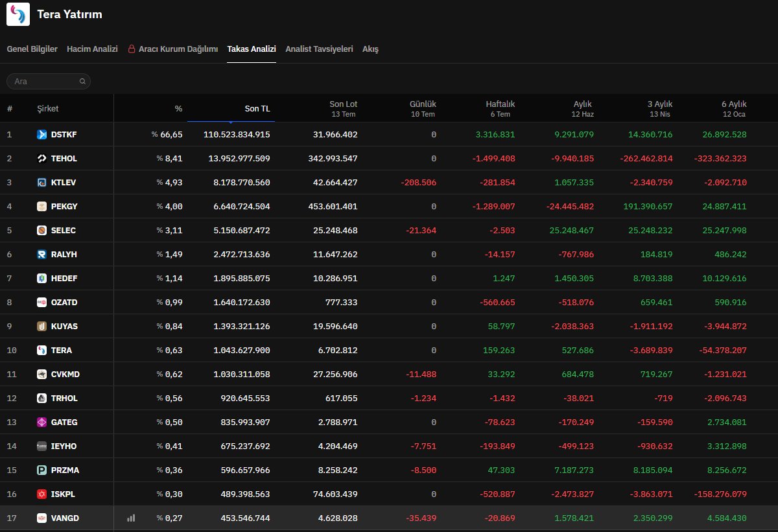Click the SELEC company logo icon

[x=42, y=231]
